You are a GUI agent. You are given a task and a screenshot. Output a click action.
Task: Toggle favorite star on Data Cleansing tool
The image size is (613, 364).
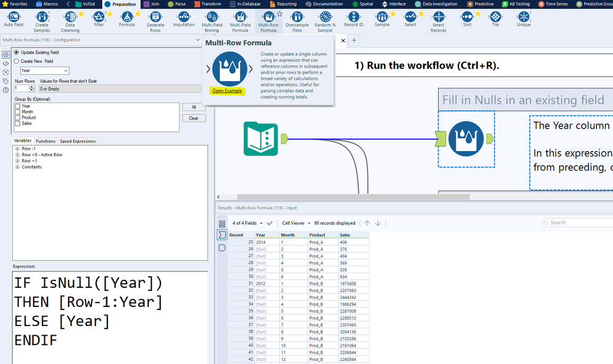point(81,14)
